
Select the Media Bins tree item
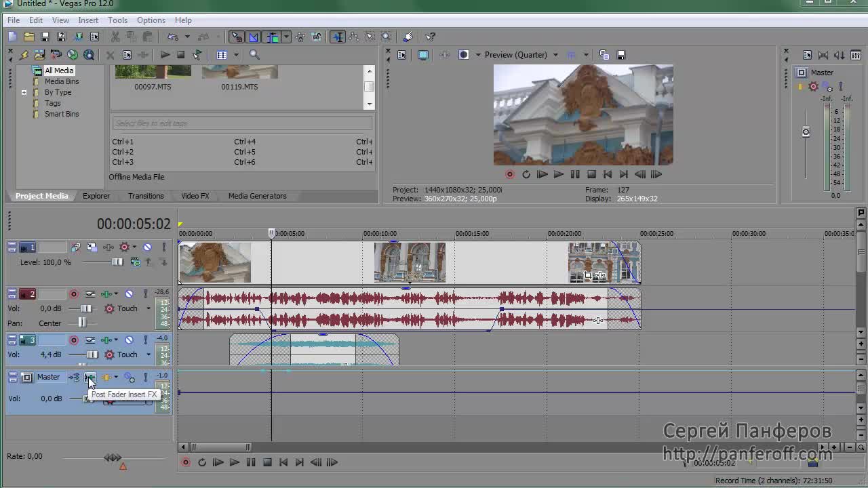(62, 81)
